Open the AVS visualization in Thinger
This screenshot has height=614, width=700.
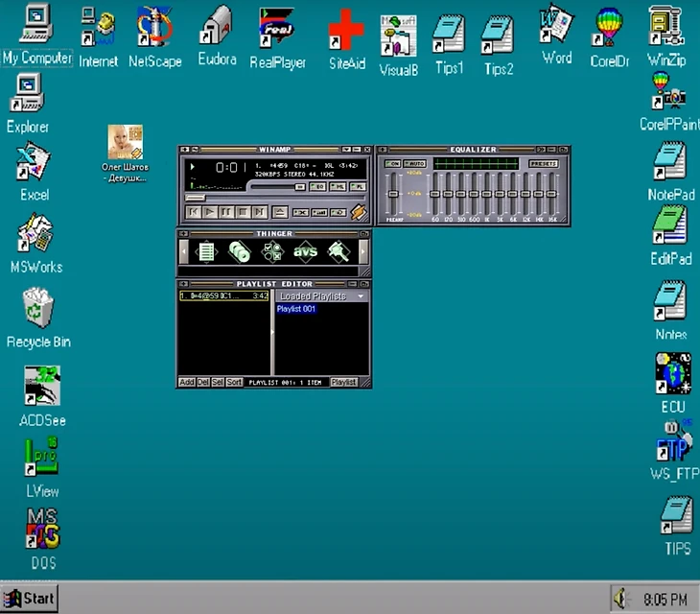point(305,252)
